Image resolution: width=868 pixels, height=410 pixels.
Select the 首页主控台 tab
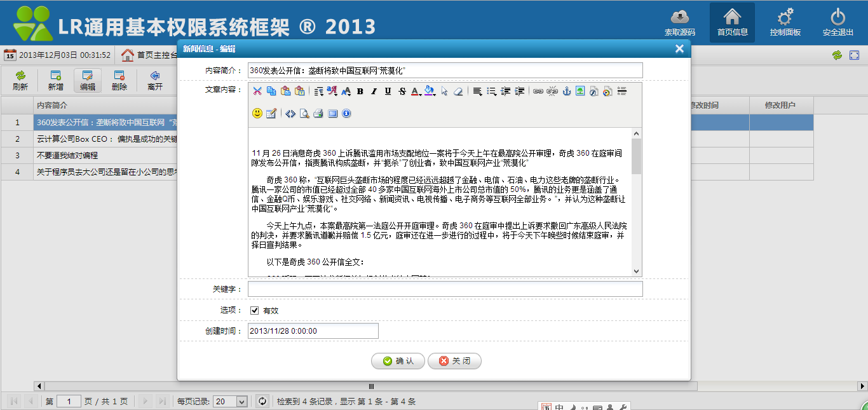pos(150,55)
